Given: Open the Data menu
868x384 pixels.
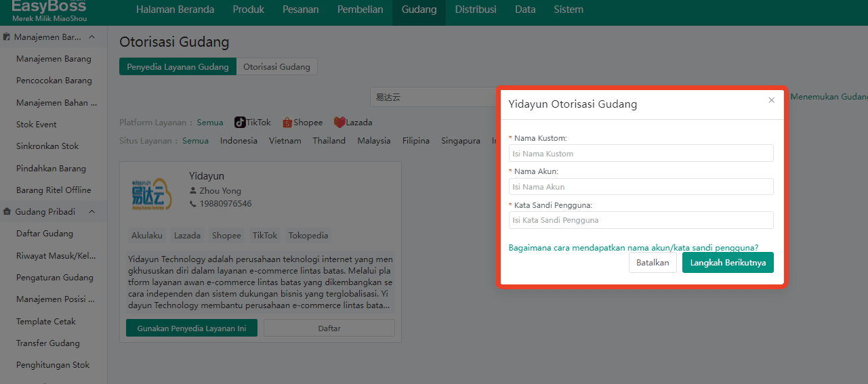Looking at the screenshot, I should pyautogui.click(x=525, y=9).
